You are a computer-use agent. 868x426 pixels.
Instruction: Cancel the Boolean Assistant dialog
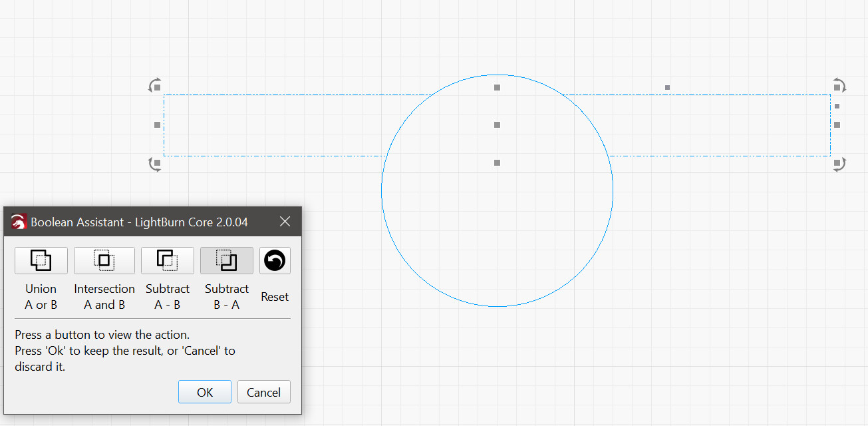pos(263,392)
